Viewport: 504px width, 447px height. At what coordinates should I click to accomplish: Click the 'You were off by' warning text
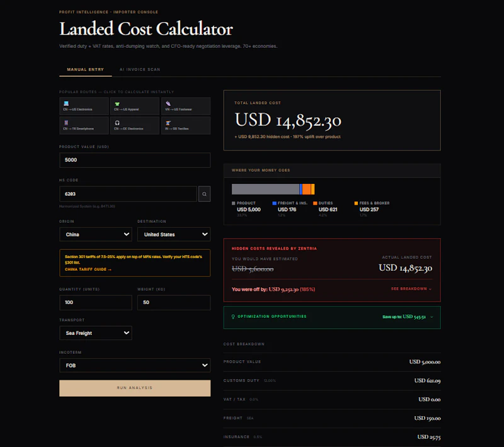tap(273, 290)
